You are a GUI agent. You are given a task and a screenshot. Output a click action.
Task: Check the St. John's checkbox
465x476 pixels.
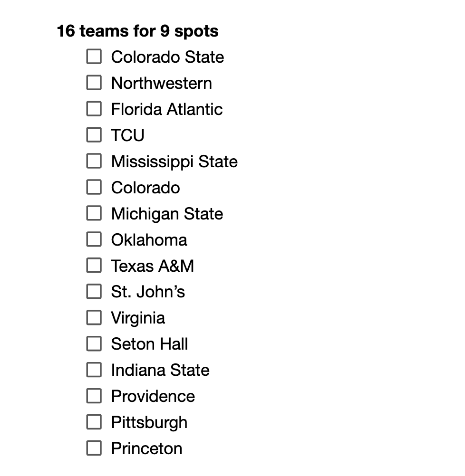[94, 292]
